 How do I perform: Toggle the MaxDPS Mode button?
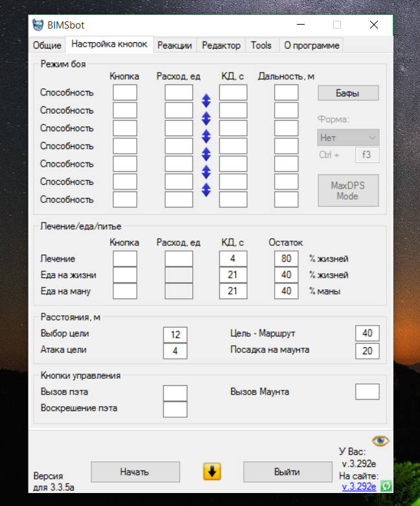348,191
